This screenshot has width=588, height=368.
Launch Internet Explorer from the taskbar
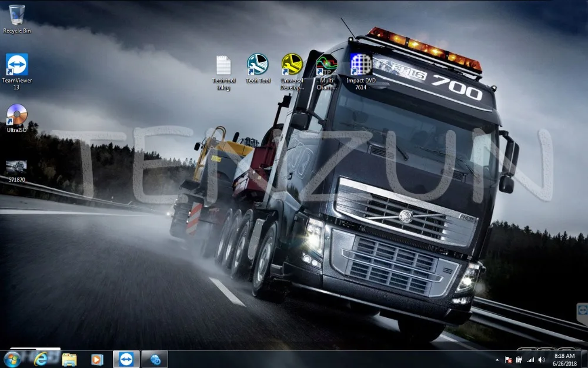pos(41,359)
